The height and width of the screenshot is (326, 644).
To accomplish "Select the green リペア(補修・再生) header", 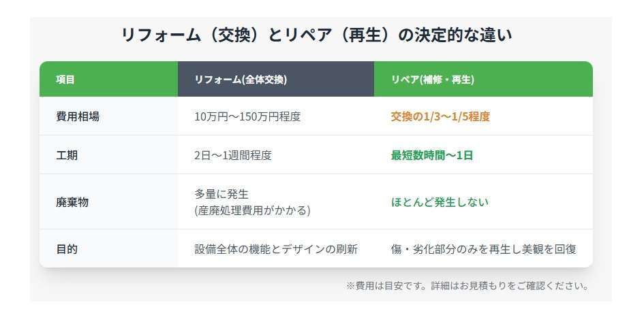I will (432, 80).
